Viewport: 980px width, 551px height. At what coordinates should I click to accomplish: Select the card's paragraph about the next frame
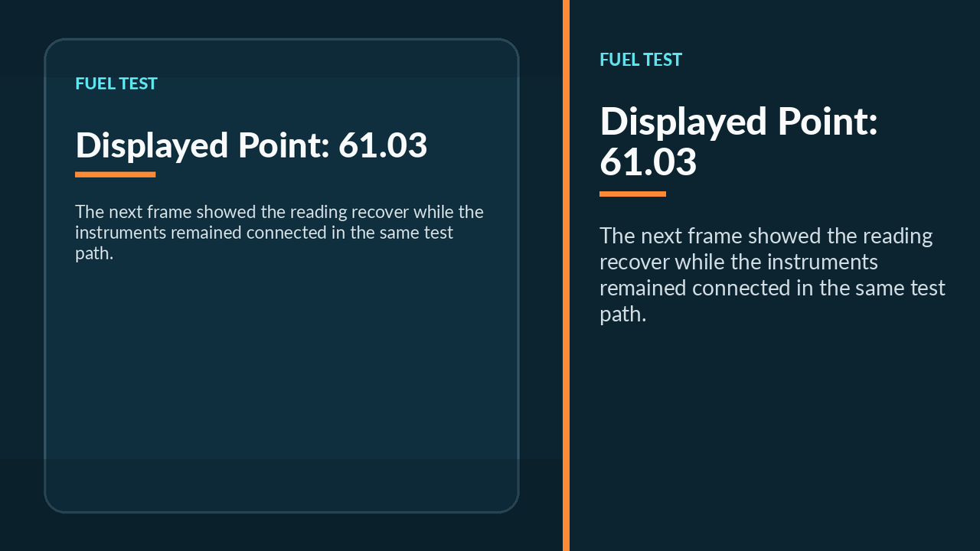click(x=279, y=233)
